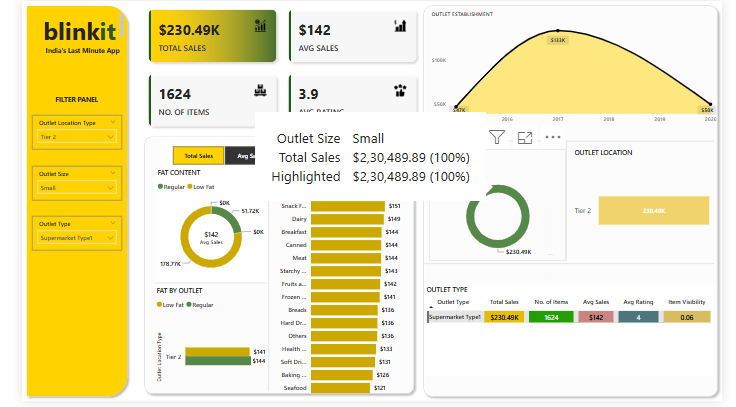Click the 2017 axis label
The height and width of the screenshot is (407, 736).
(x=558, y=119)
